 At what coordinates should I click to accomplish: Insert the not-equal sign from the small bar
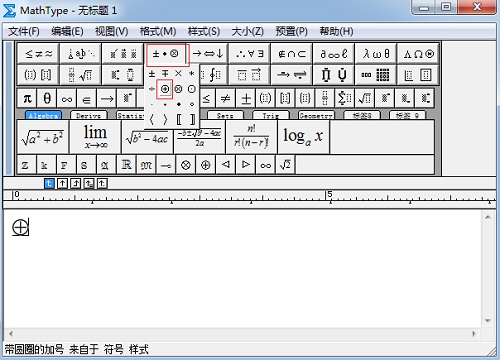click(x=226, y=98)
